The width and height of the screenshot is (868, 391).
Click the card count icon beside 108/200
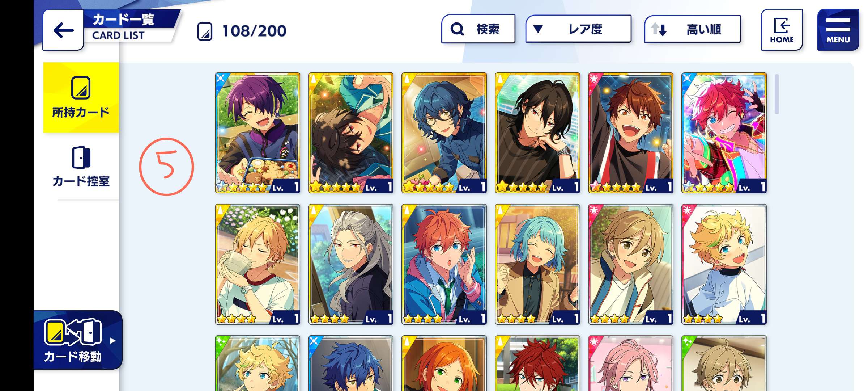(205, 31)
